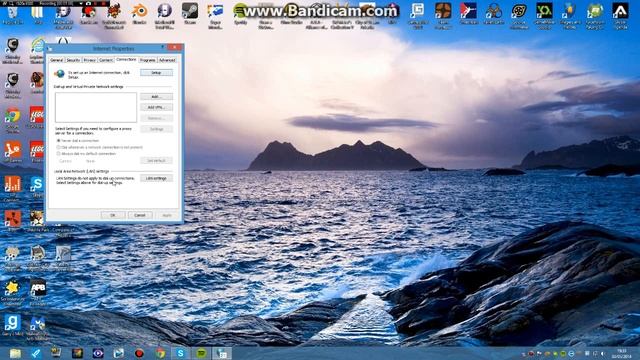Open Google Chrome from the taskbar
640x360 pixels.
[160, 353]
